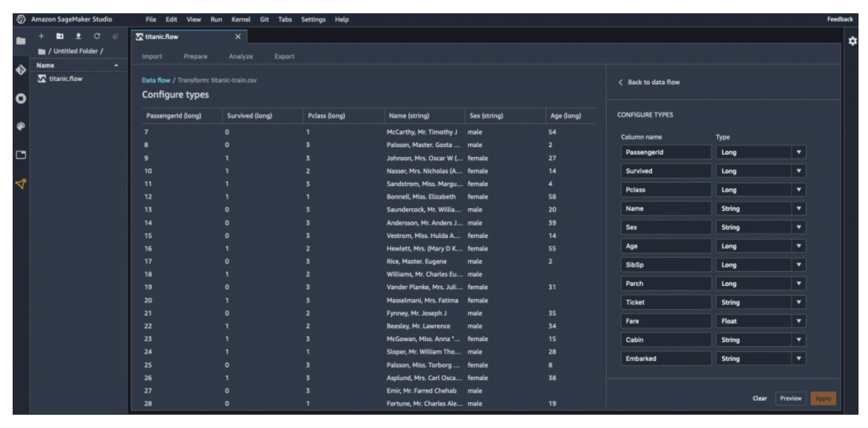The image size is (868, 428).
Task: Open SageMaker components and registries icon
Action: (21, 184)
